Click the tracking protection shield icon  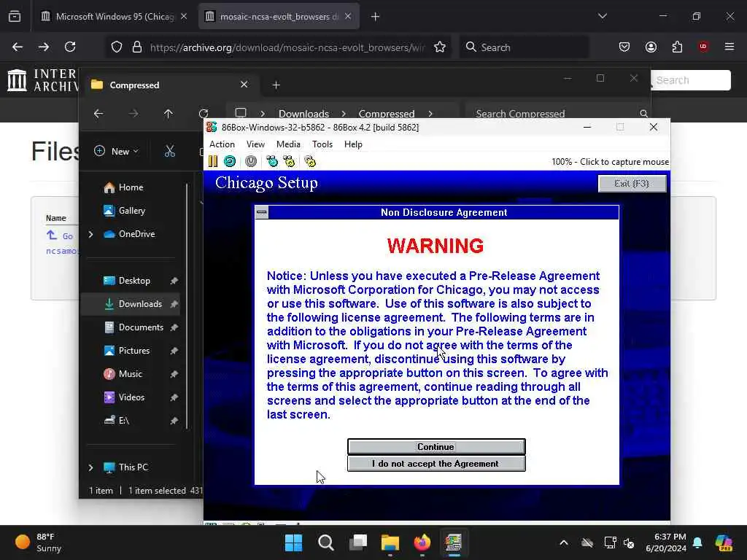click(117, 47)
